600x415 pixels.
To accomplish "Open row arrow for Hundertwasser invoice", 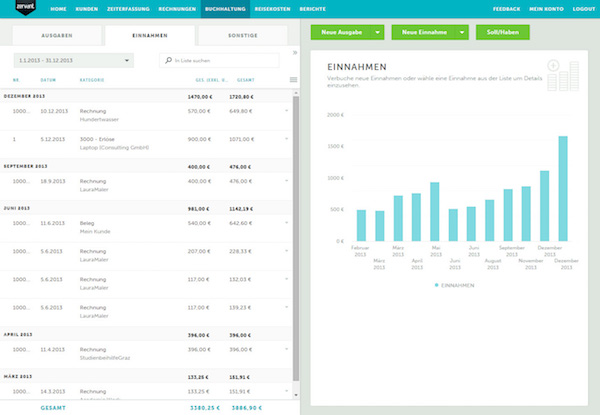I will pyautogui.click(x=287, y=111).
